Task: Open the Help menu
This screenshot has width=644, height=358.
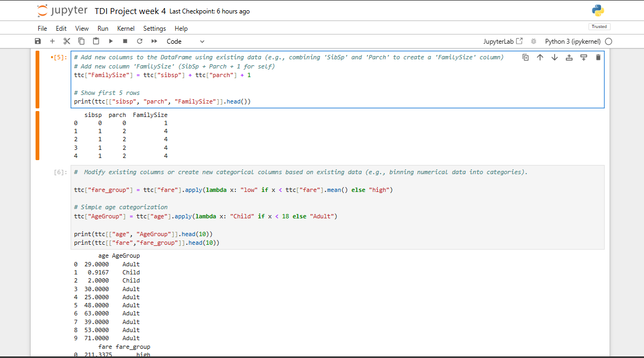Action: click(x=181, y=29)
